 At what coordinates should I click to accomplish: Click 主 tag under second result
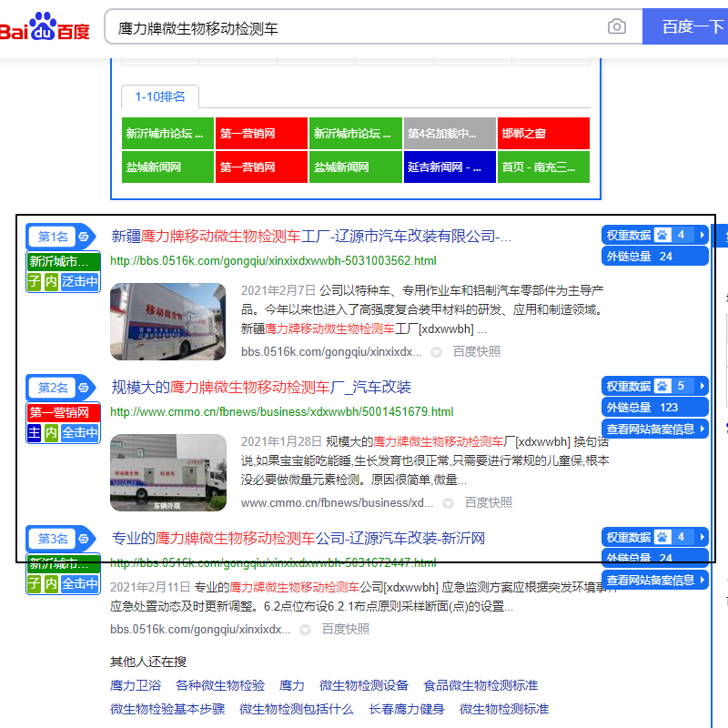click(x=34, y=433)
